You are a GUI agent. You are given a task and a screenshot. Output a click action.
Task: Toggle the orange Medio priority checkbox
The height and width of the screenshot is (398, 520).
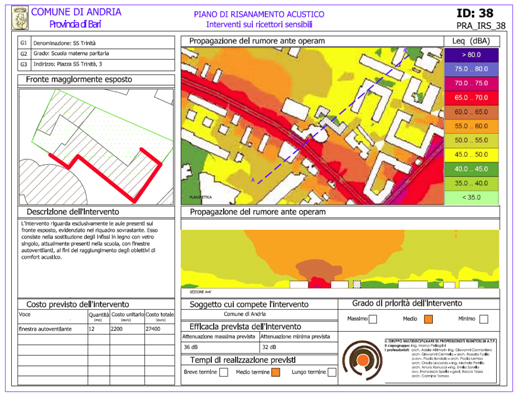[428, 319]
